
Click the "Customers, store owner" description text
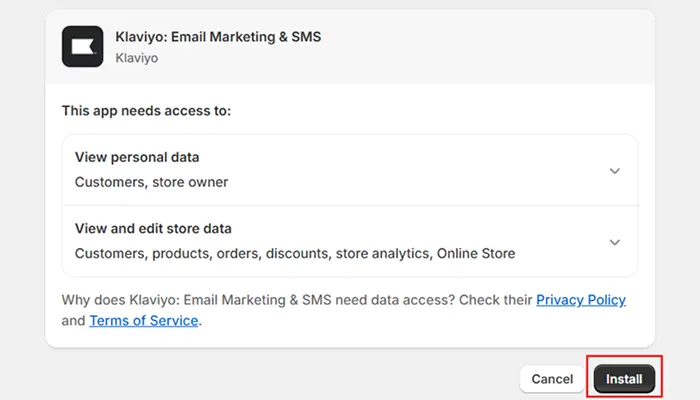(x=151, y=182)
